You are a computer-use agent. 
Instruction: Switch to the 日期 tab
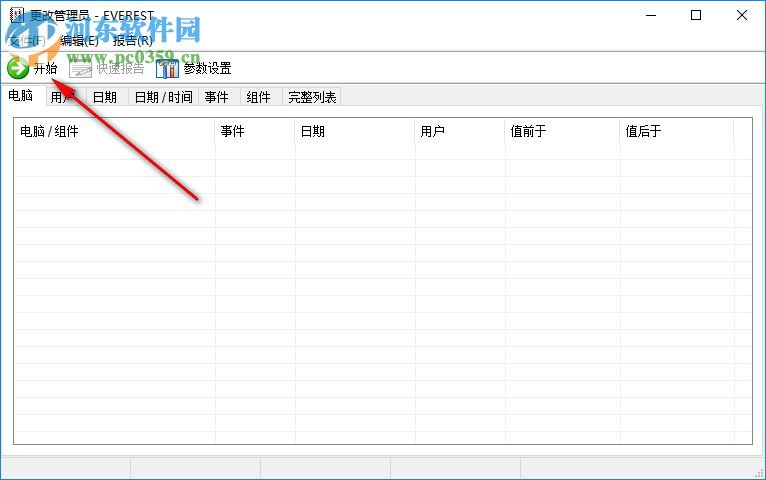point(105,97)
